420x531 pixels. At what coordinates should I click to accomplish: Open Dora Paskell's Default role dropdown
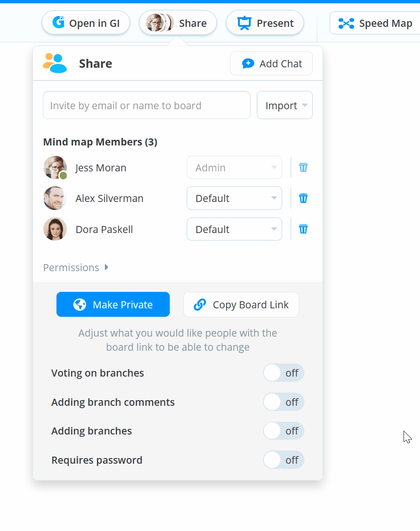(x=234, y=229)
